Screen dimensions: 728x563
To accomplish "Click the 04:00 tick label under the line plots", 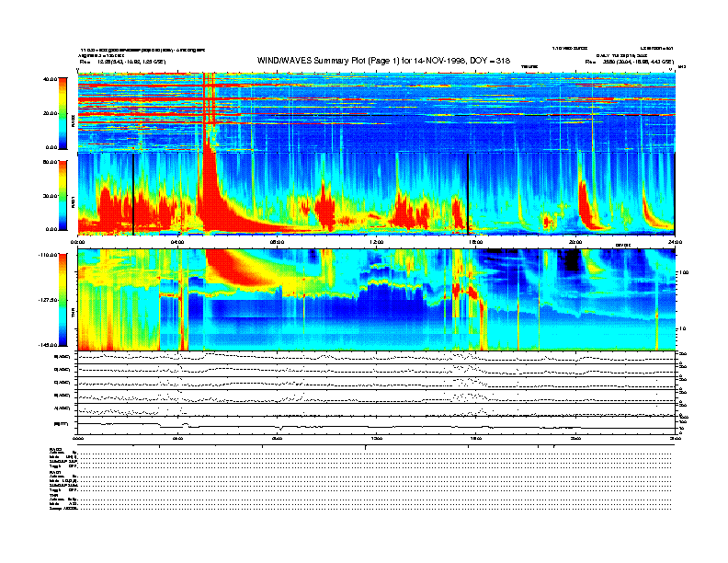I will coord(177,438).
